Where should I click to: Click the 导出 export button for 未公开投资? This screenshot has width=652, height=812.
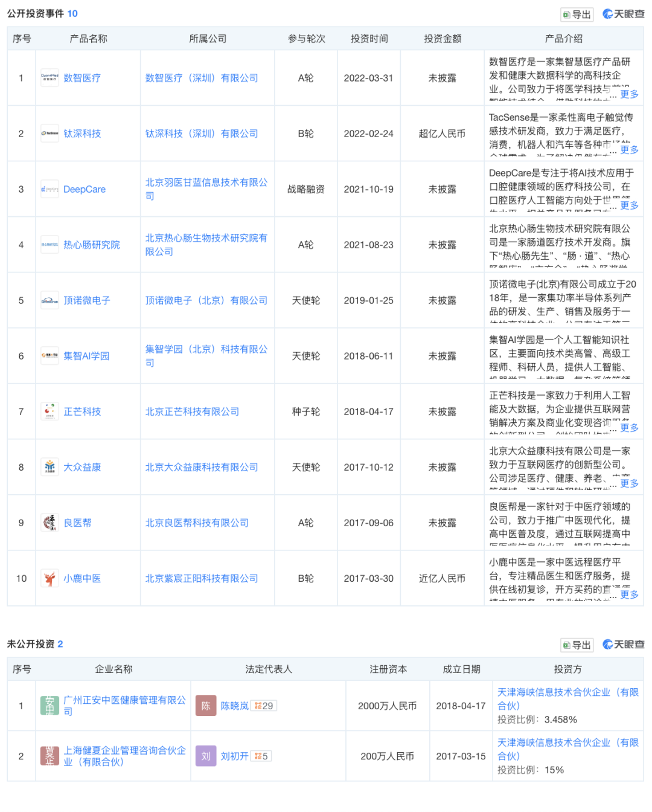[577, 645]
